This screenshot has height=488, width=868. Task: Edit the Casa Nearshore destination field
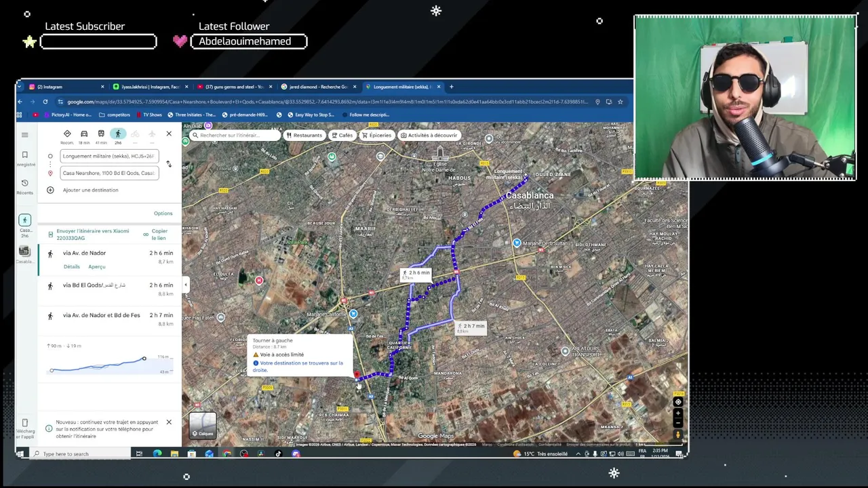(x=109, y=173)
